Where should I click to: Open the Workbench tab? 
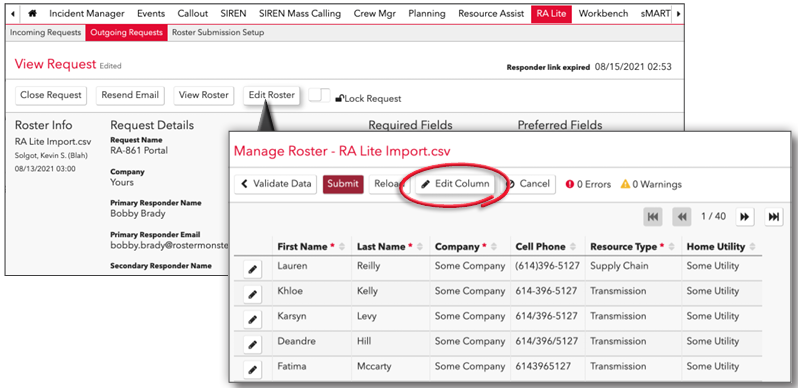coord(603,14)
